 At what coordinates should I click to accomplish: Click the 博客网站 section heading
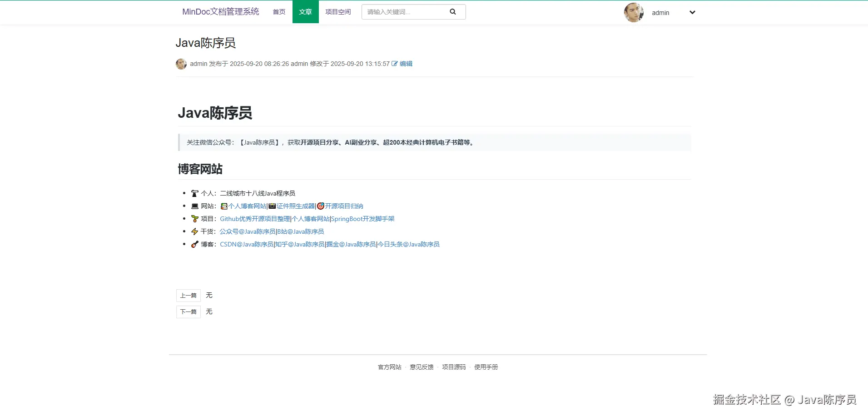click(x=200, y=170)
